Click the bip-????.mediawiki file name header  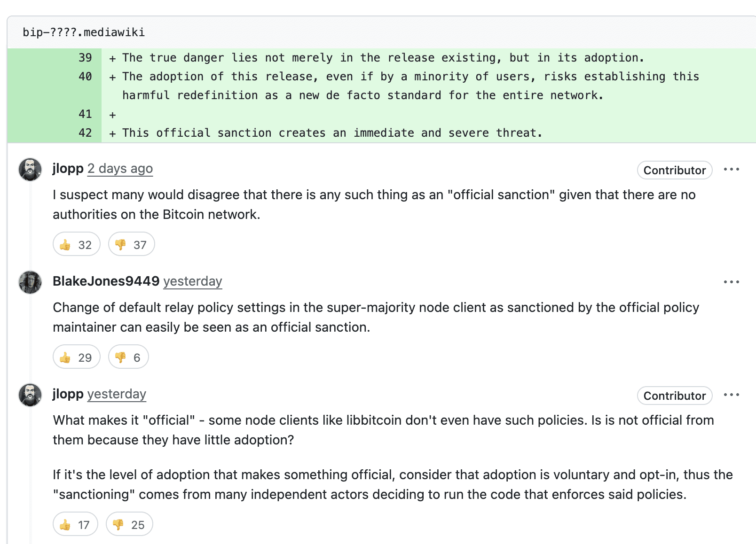click(84, 32)
